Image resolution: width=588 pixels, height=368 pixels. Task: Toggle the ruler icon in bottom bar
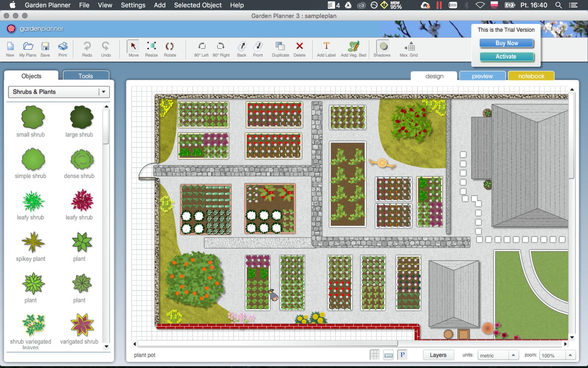point(389,355)
